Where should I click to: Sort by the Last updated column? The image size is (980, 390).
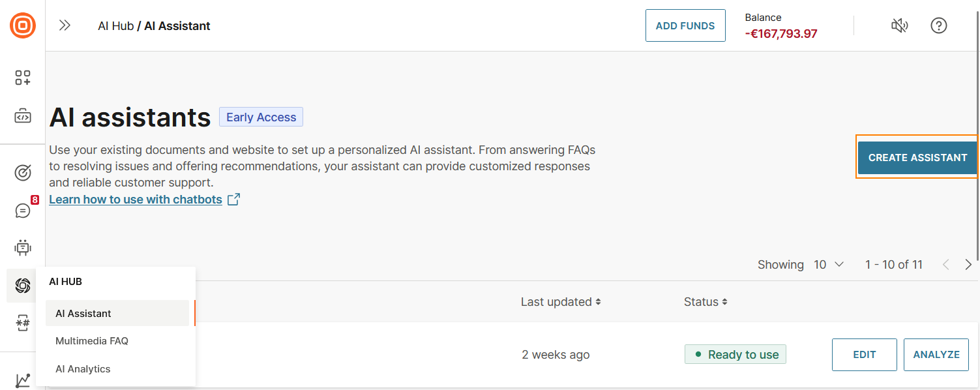pos(561,302)
